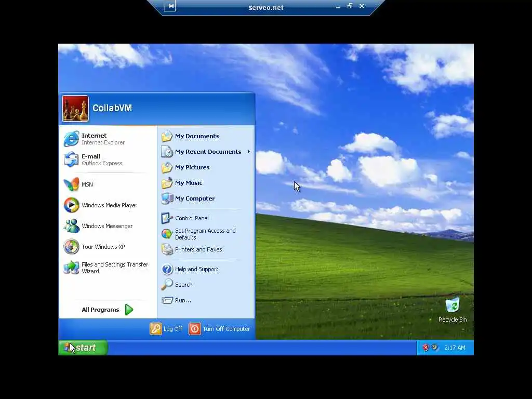Open Internet Explorer icon in Start menu
The image size is (532, 399).
click(71, 139)
